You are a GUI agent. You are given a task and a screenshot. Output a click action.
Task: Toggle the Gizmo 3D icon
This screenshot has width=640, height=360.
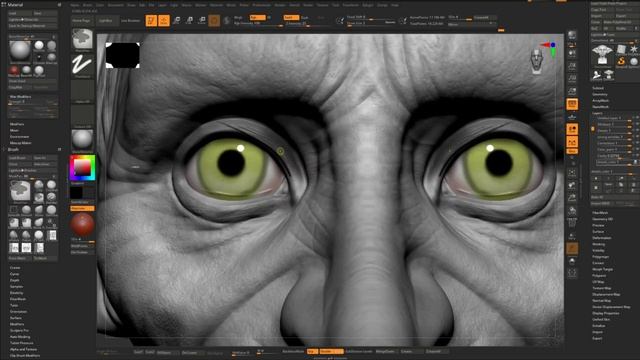click(x=214, y=20)
